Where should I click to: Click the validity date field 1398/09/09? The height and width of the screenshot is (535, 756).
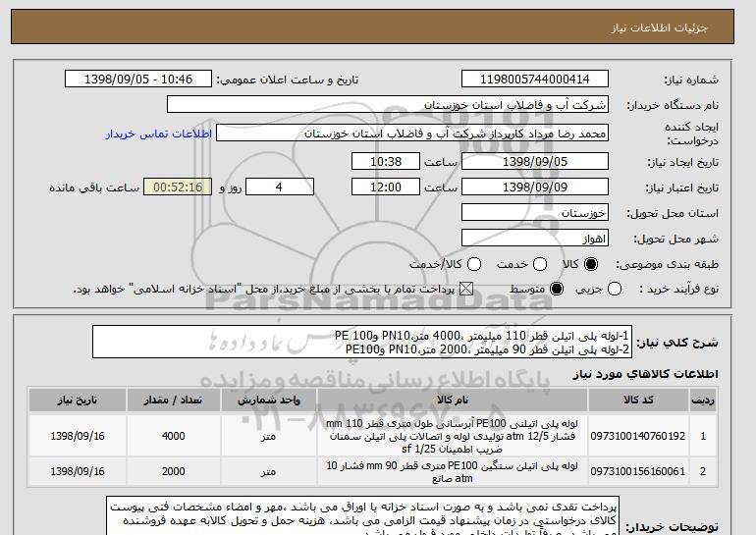pyautogui.click(x=535, y=187)
